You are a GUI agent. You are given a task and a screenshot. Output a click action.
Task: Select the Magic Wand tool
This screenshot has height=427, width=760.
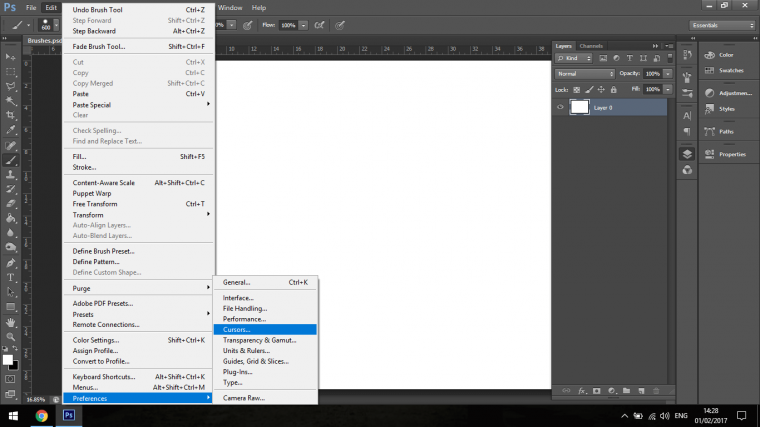[x=10, y=101]
